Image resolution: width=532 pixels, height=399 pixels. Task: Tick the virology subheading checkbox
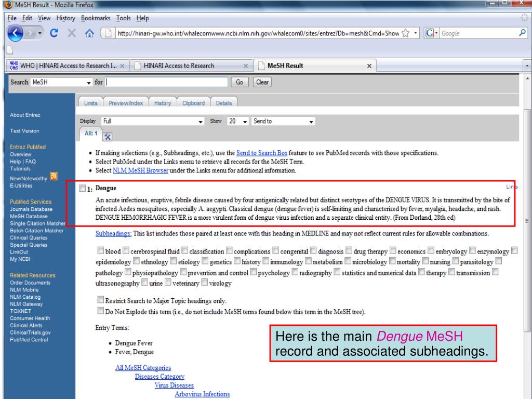coord(204,282)
